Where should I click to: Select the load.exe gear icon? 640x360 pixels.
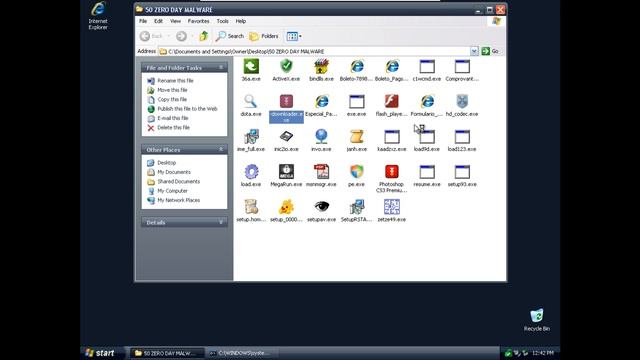pyautogui.click(x=251, y=172)
